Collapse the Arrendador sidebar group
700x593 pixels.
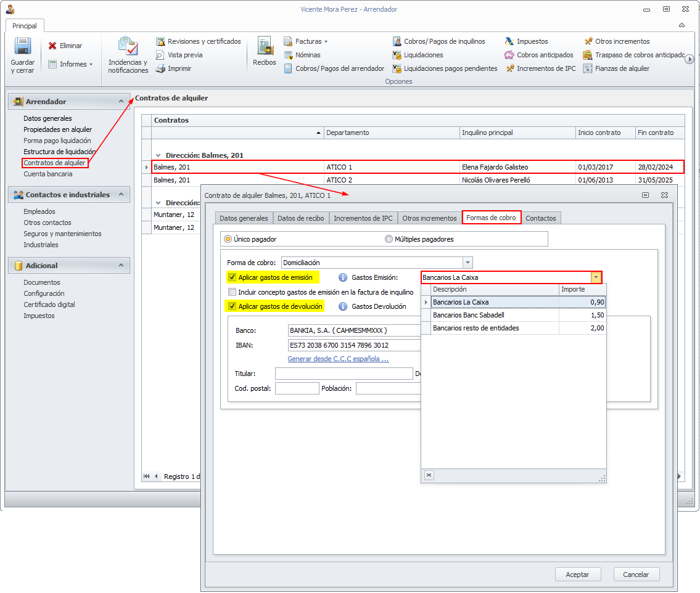pyautogui.click(x=121, y=102)
